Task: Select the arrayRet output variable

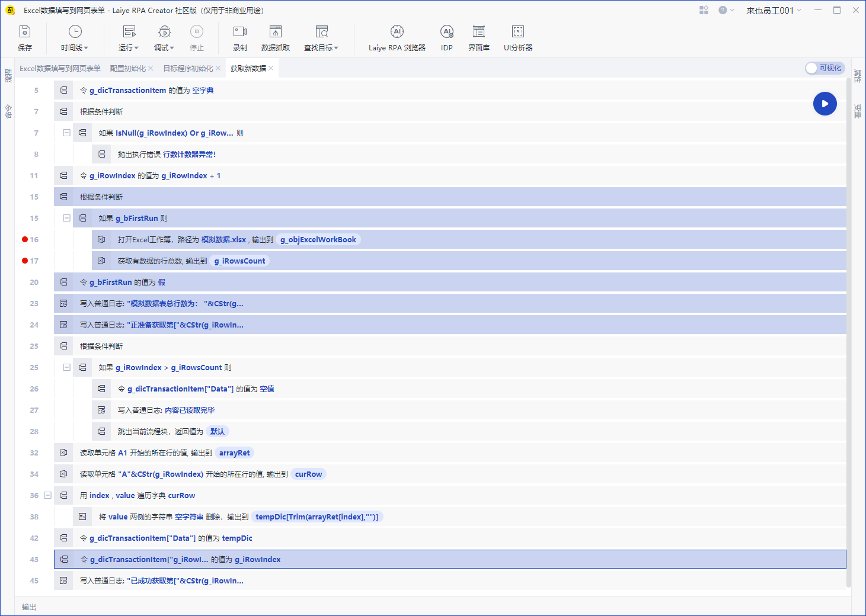Action: tap(235, 453)
